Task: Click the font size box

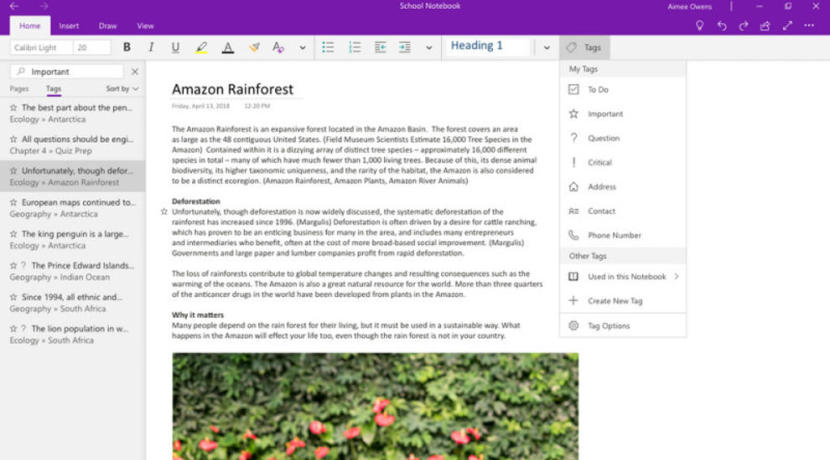Action: point(92,48)
